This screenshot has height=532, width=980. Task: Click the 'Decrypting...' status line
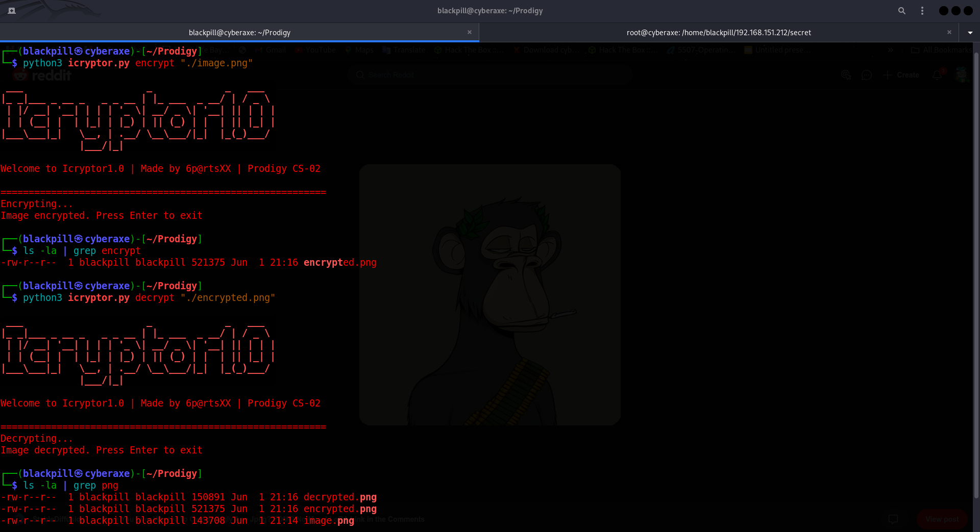[37, 439]
